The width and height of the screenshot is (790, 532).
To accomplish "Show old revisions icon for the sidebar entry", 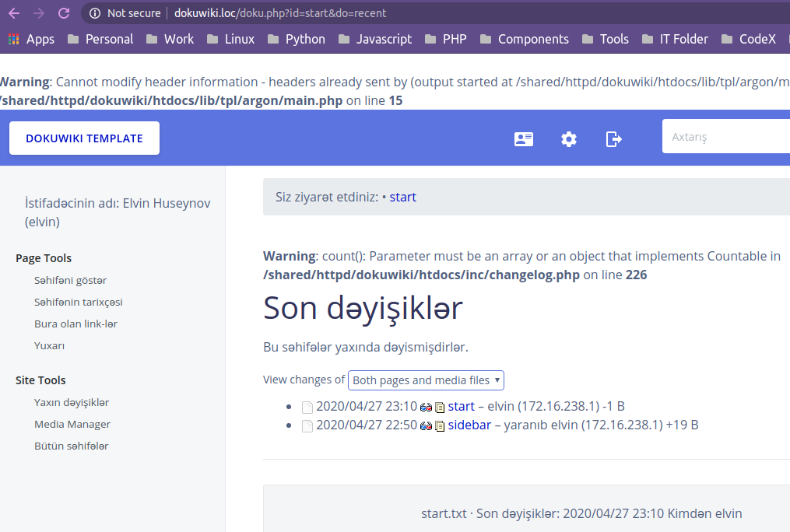I will (440, 425).
